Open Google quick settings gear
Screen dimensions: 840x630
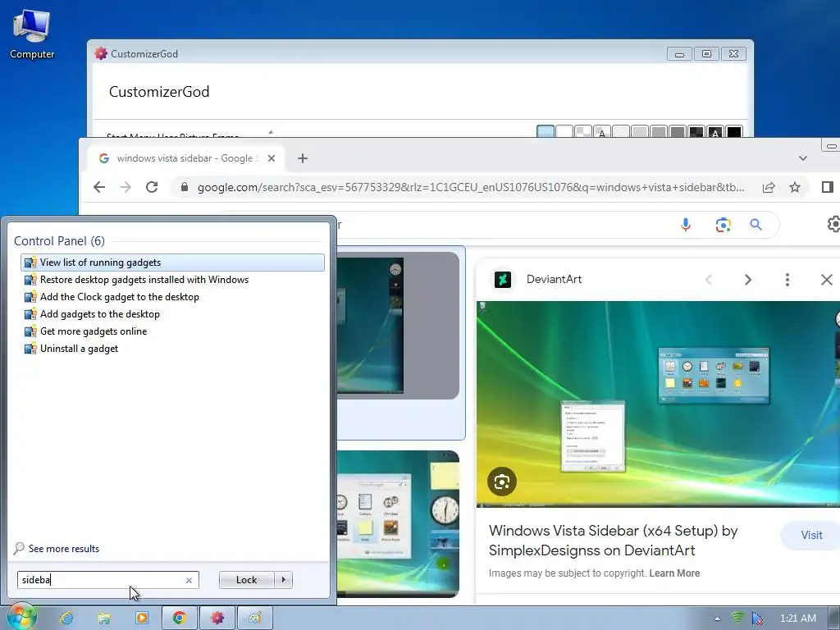pyautogui.click(x=833, y=224)
